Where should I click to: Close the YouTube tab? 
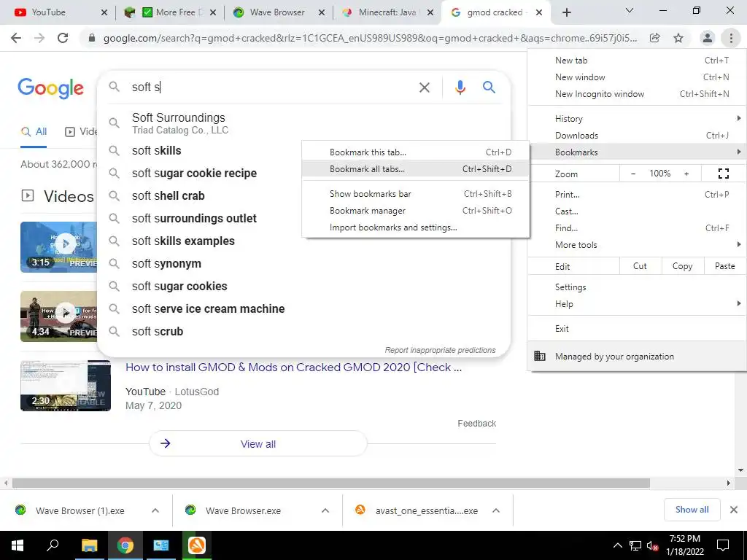pos(104,12)
